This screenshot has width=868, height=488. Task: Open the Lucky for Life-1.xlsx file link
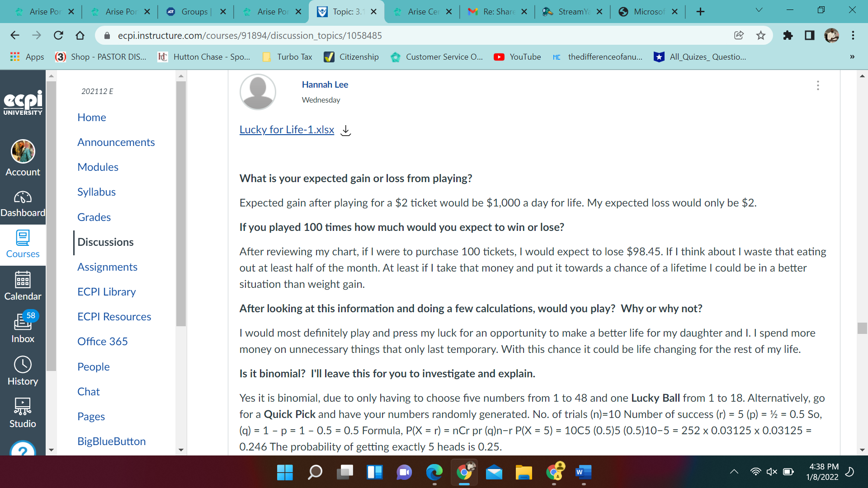click(x=287, y=130)
